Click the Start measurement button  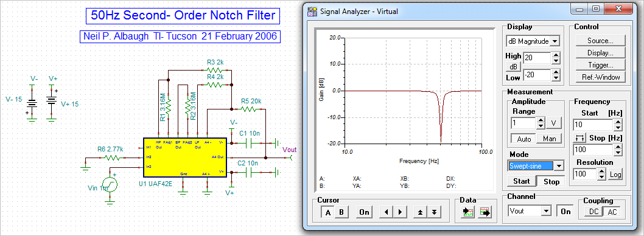(521, 181)
